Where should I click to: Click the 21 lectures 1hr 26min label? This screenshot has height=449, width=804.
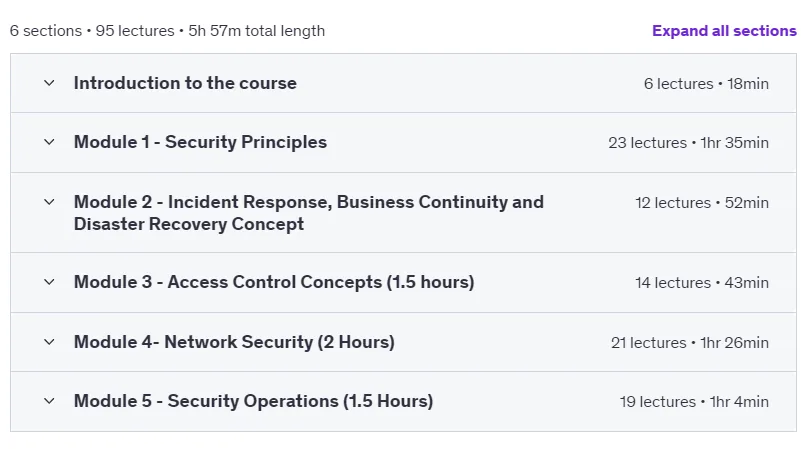click(690, 342)
